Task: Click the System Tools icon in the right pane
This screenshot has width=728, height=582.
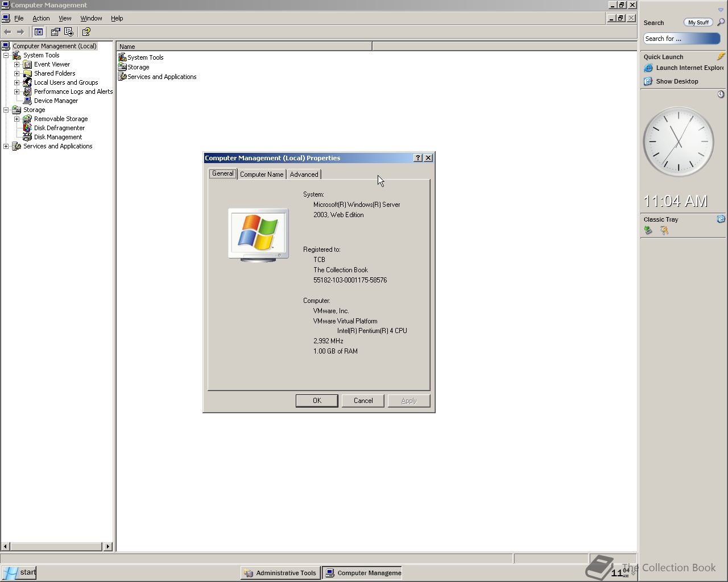Action: (x=122, y=57)
